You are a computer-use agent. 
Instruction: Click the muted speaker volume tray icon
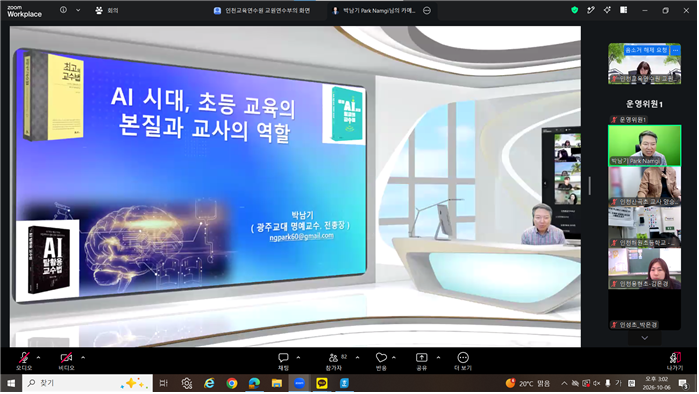(596, 383)
